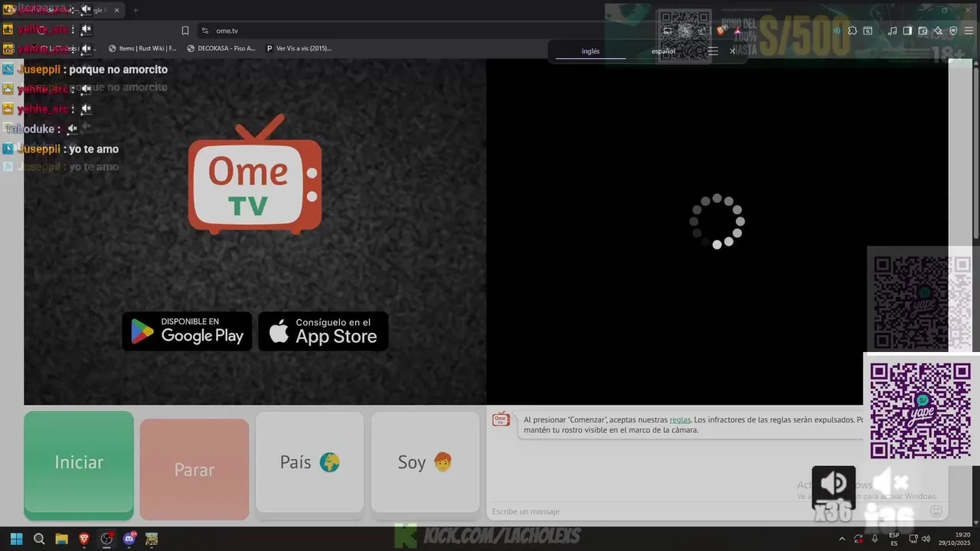
Task: Close the translation popup bar
Action: point(732,51)
